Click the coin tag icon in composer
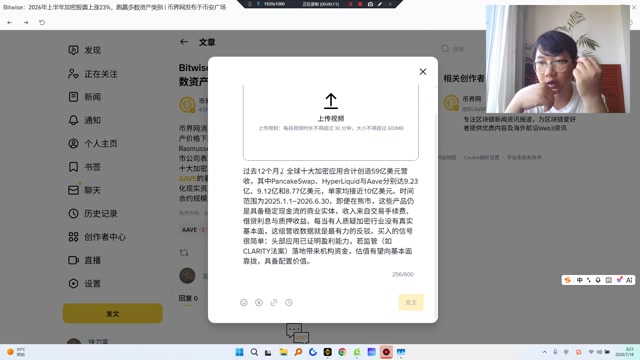 (259, 302)
